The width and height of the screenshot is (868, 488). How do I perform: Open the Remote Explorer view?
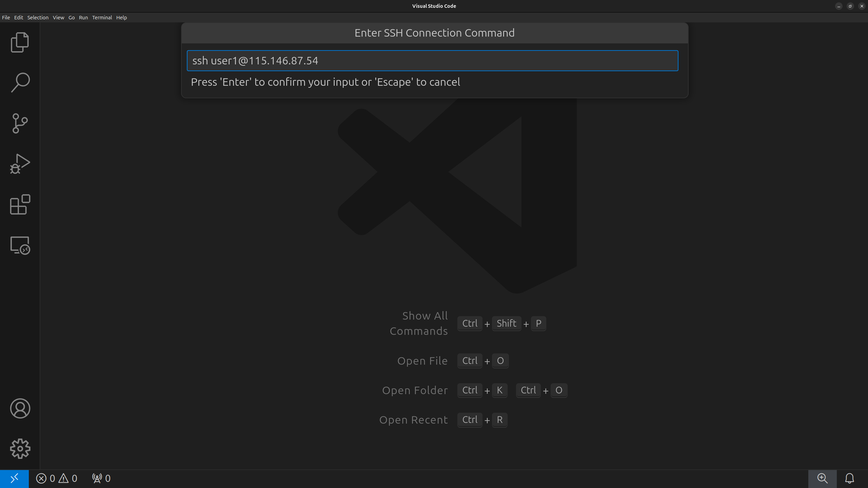[x=20, y=245]
